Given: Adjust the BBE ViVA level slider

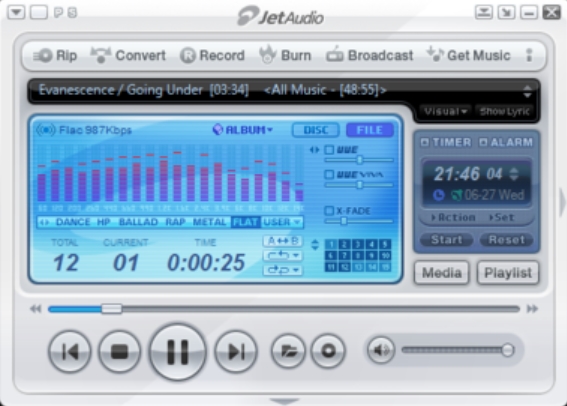Looking at the screenshot, I should click(x=359, y=185).
